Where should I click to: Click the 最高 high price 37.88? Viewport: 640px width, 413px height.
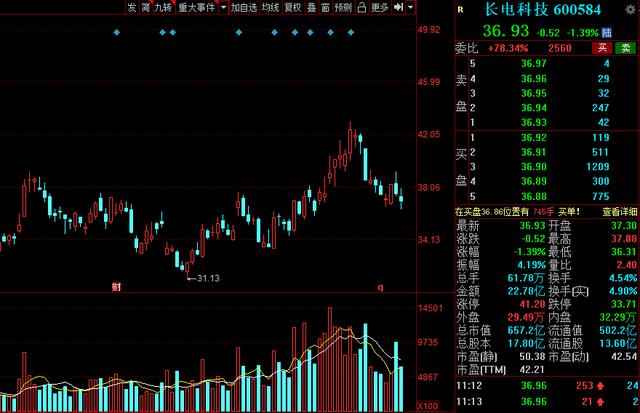pyautogui.click(x=624, y=239)
